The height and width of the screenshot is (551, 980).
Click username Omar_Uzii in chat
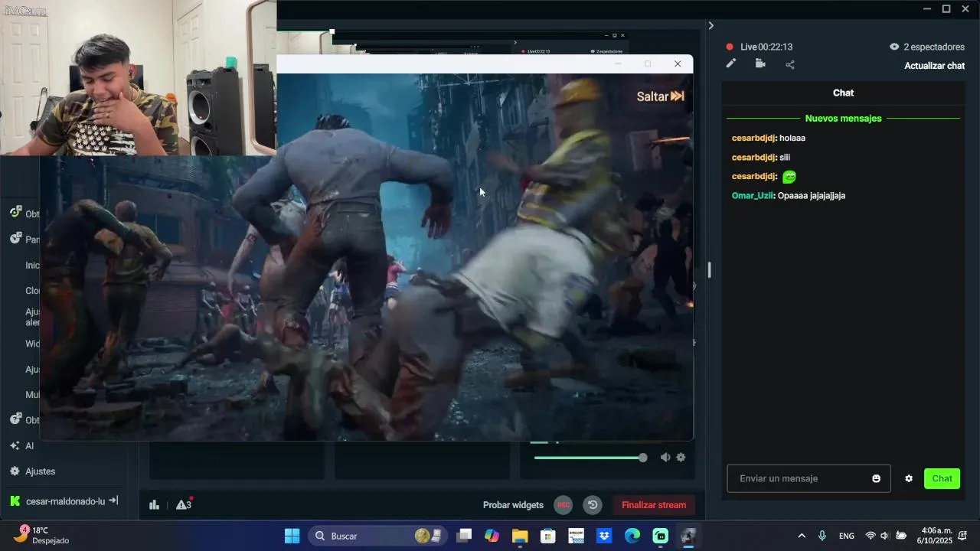point(753,196)
